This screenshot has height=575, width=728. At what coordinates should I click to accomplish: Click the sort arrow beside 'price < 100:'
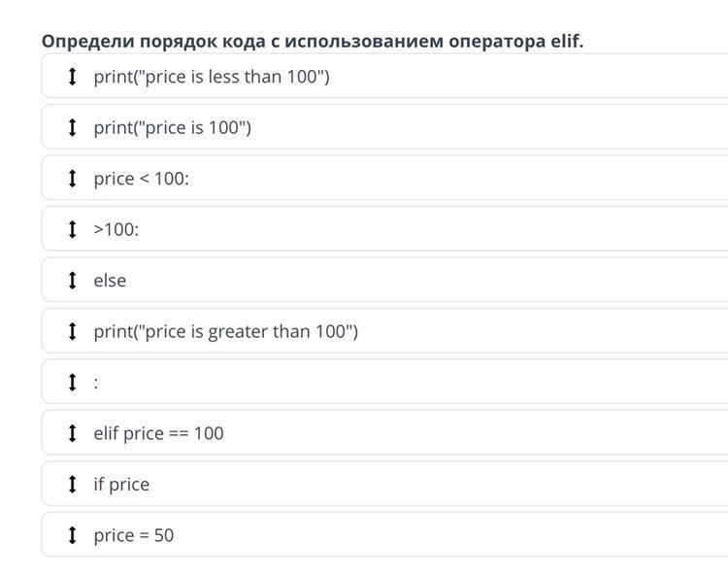pyautogui.click(x=72, y=179)
